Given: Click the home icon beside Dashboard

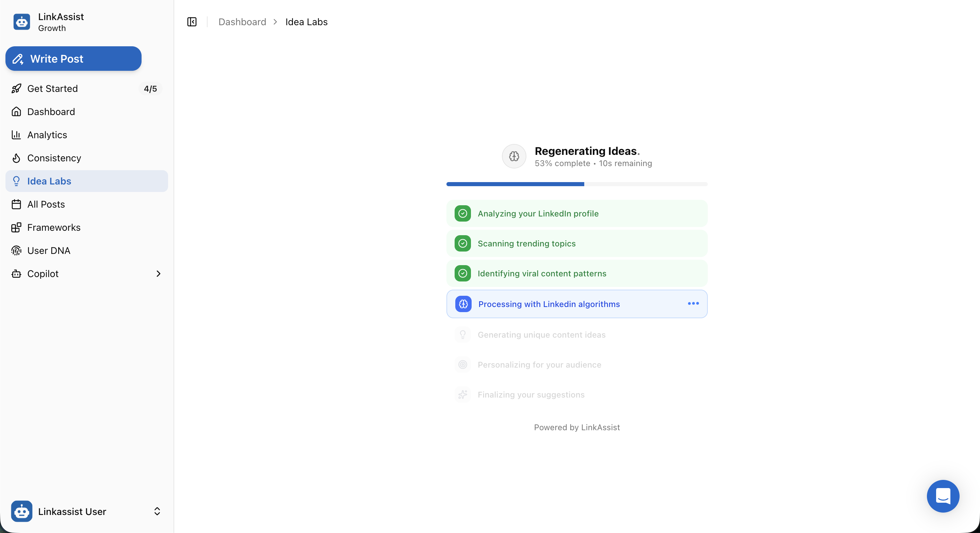Looking at the screenshot, I should pos(16,112).
